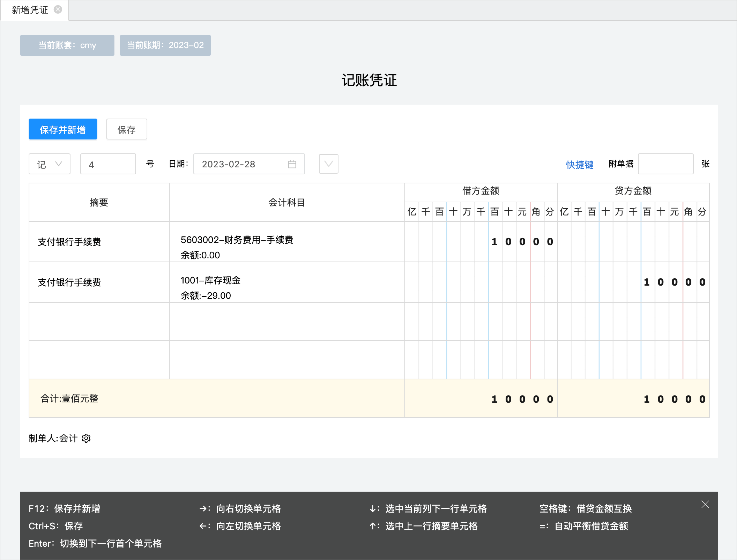This screenshot has width=737, height=560.
Task: Click credit amount 10000 in second row
Action: (633, 282)
